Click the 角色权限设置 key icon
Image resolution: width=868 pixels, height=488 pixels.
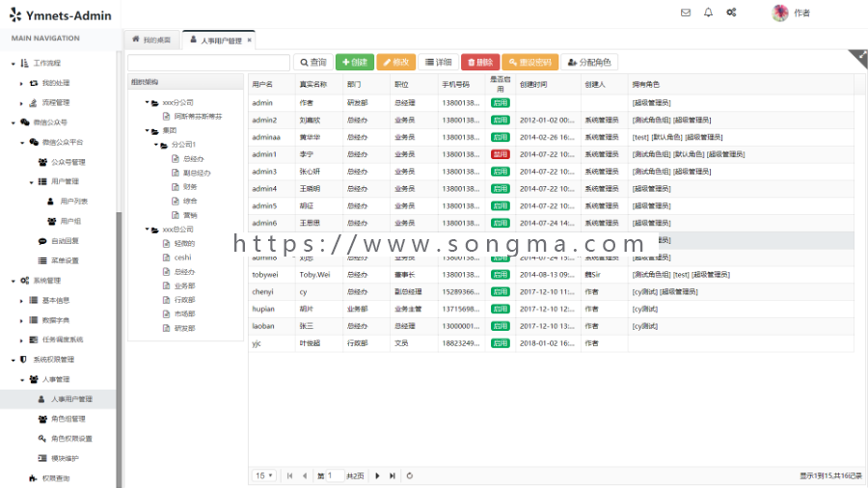(x=42, y=439)
